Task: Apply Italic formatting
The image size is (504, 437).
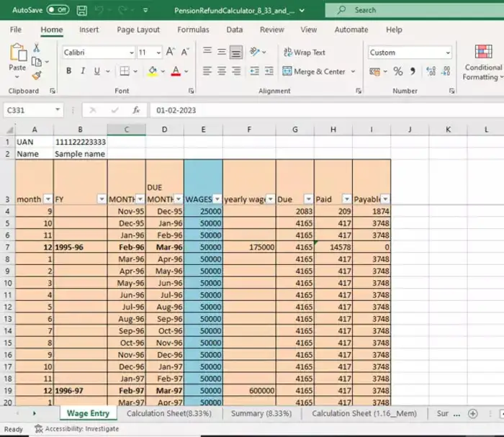Action: click(x=83, y=71)
